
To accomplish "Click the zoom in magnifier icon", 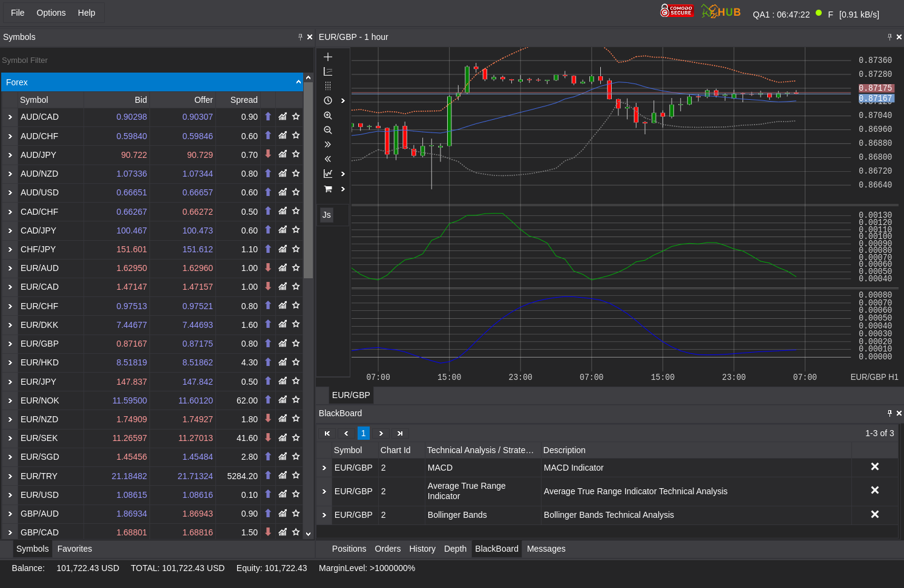I will [328, 116].
